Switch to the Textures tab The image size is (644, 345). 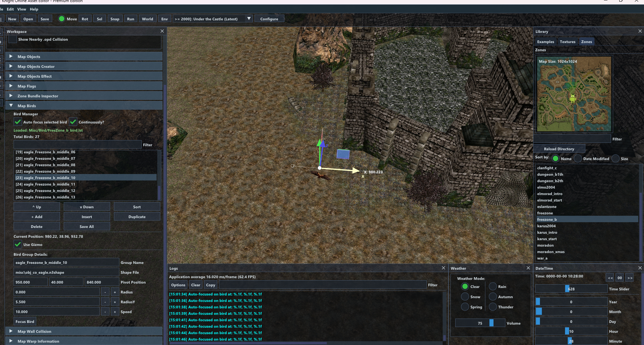[567, 42]
